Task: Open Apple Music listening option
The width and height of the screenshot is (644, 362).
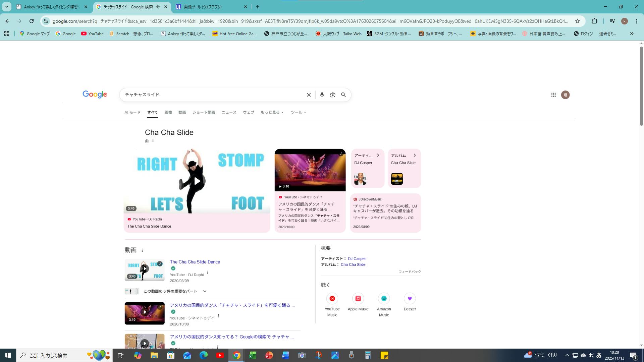Action: coord(358,299)
